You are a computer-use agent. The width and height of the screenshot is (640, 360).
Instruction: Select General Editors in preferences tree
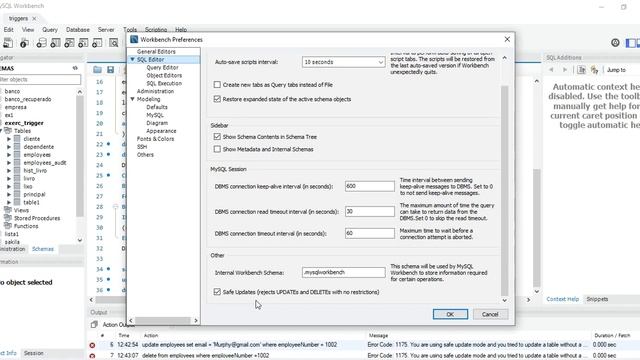tap(156, 52)
